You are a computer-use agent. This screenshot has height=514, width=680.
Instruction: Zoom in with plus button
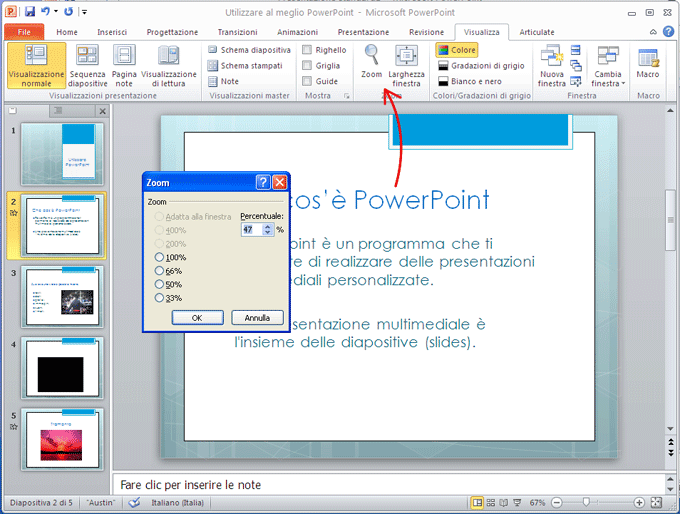[639, 502]
